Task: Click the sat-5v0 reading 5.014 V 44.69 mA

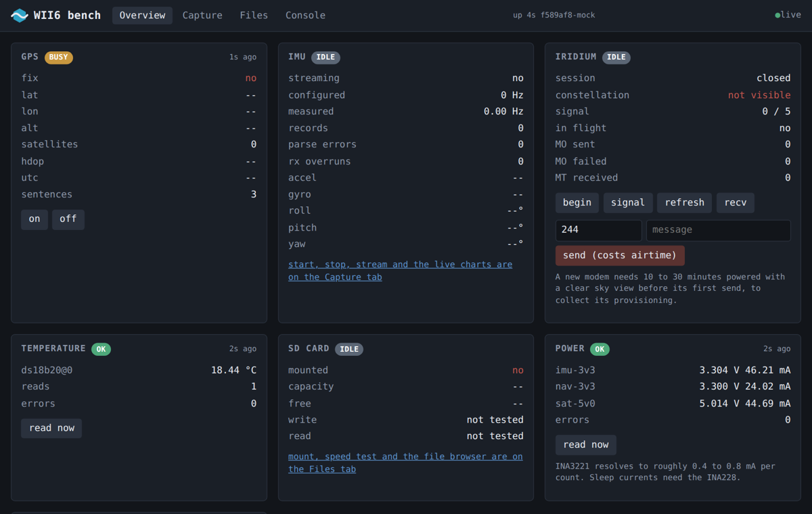Action: click(745, 404)
